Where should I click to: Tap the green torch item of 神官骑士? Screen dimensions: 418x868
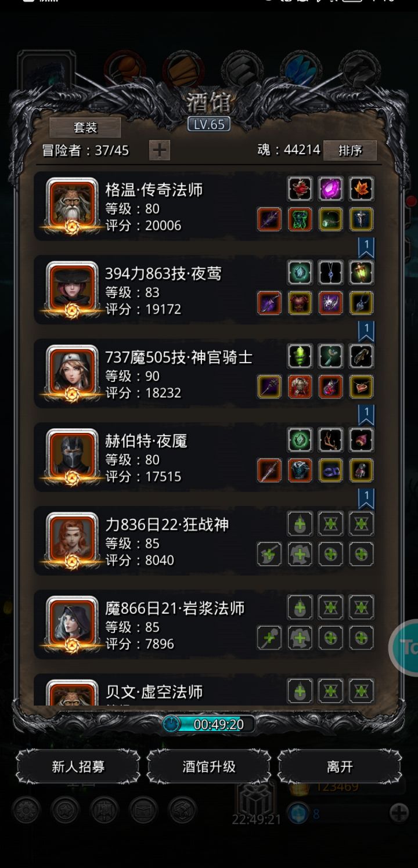point(300,356)
